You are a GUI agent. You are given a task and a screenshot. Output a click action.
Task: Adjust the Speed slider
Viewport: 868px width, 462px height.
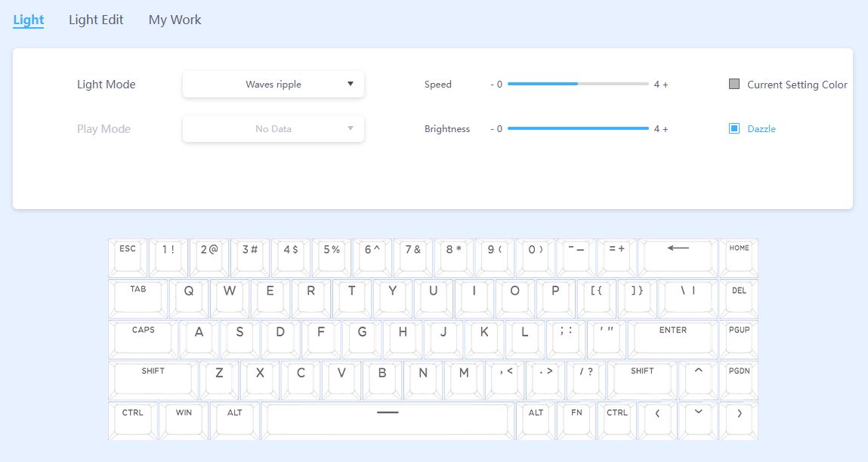pos(578,85)
